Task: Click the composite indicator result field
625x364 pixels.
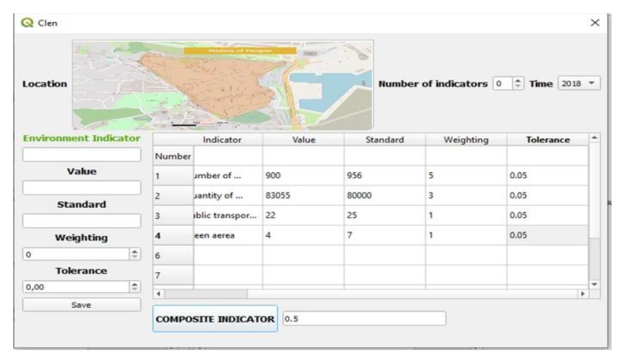Action: click(364, 319)
